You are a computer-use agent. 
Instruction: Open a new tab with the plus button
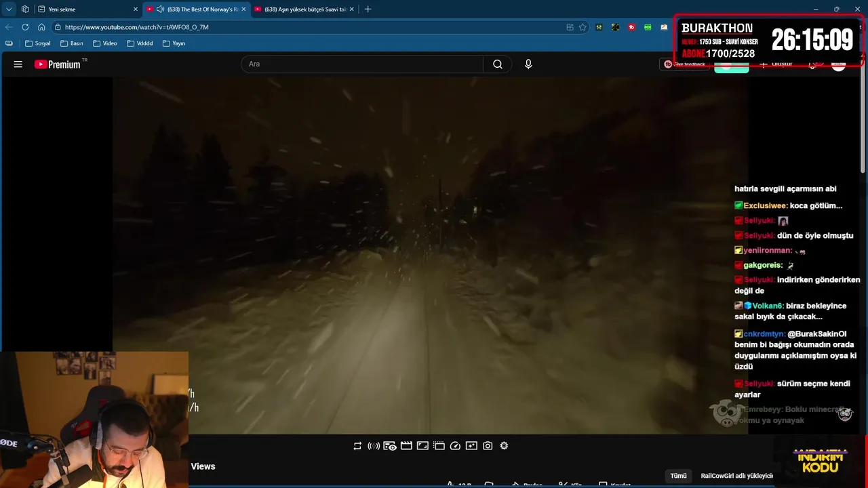(x=368, y=9)
